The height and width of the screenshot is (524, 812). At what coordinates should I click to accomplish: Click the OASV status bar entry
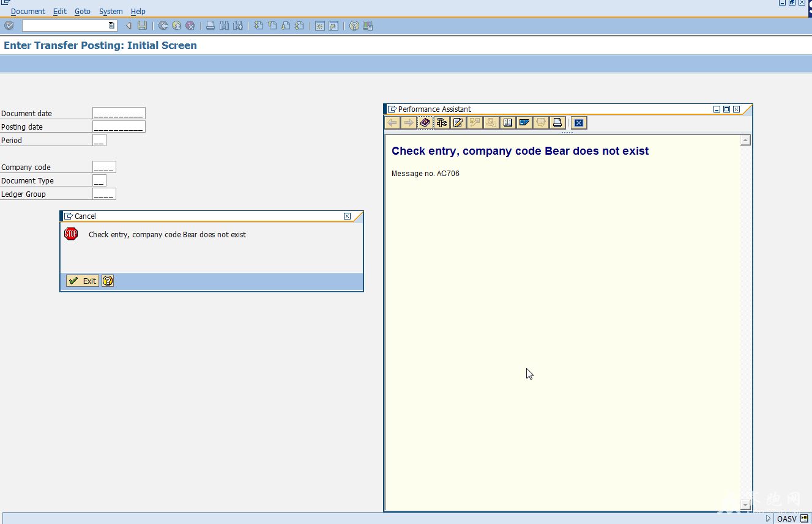[x=787, y=518]
